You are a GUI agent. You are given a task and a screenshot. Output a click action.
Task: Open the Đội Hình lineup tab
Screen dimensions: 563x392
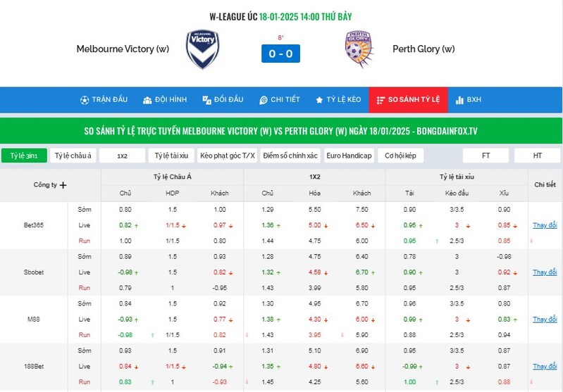(x=164, y=100)
